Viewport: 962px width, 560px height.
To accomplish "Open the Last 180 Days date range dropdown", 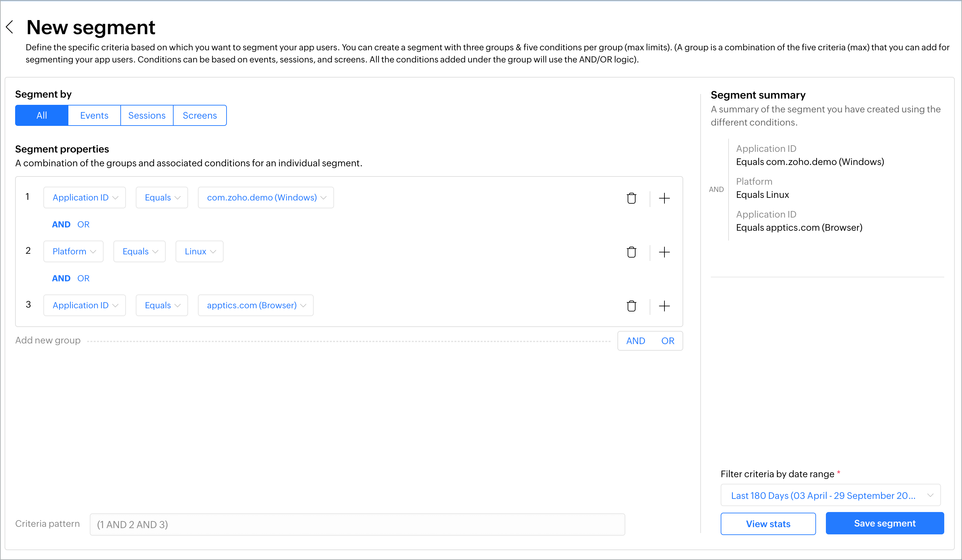I will [x=830, y=495].
